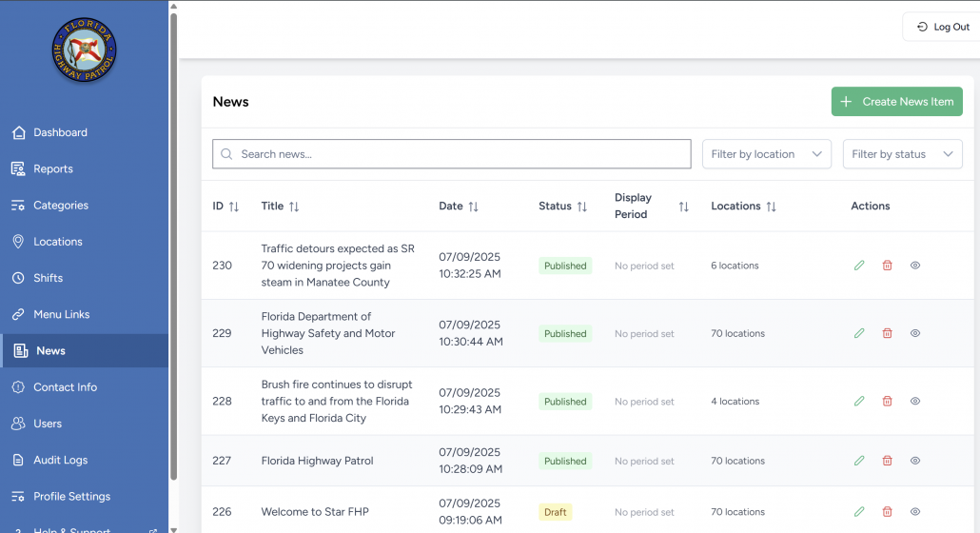Click the Log Out button

tap(942, 27)
